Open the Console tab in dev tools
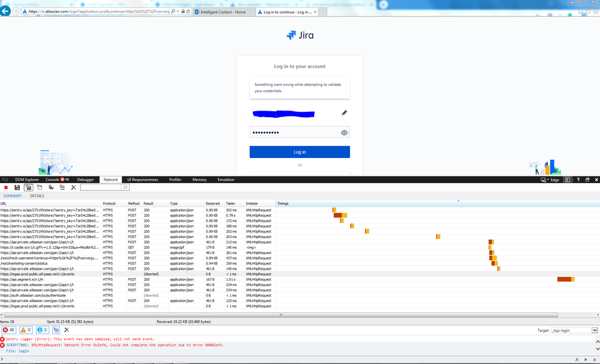 click(57, 180)
